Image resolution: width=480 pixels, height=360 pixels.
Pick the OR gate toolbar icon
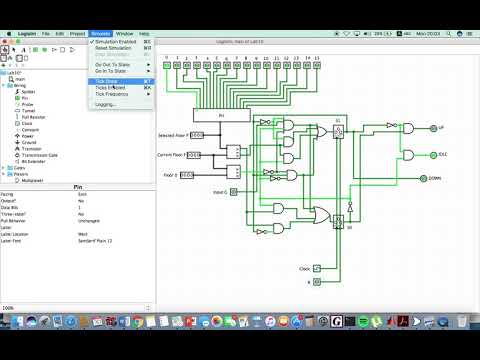point(72,50)
